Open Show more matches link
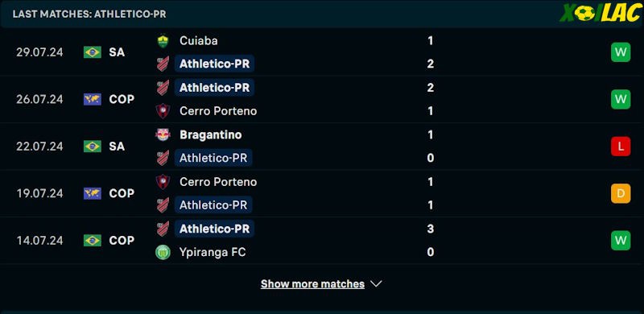The width and height of the screenshot is (644, 314). coord(312,284)
